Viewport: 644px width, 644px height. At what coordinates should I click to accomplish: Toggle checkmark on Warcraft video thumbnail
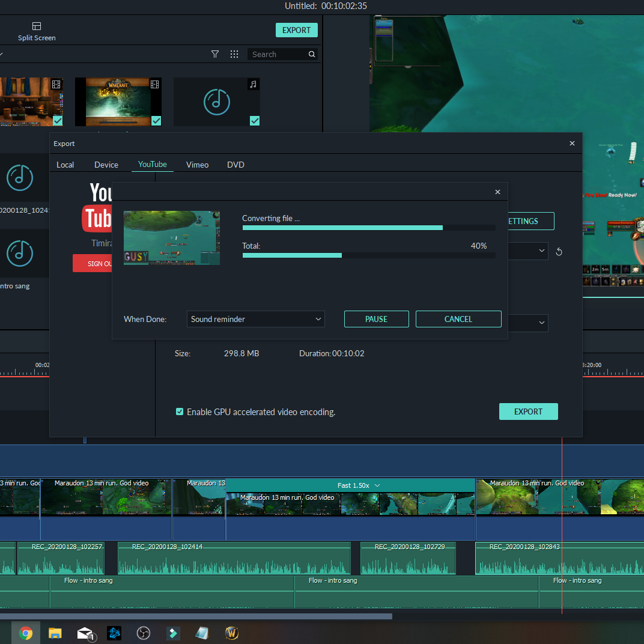[x=156, y=121]
